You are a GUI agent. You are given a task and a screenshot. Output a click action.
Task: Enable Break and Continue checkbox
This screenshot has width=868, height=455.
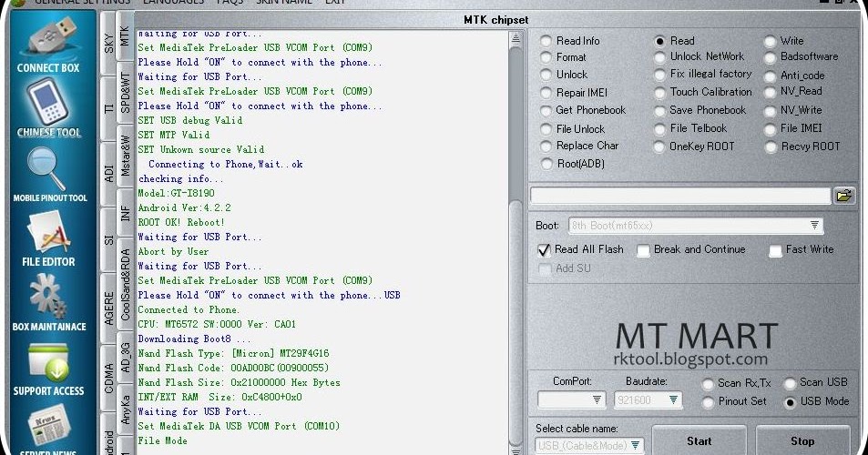pyautogui.click(x=643, y=250)
